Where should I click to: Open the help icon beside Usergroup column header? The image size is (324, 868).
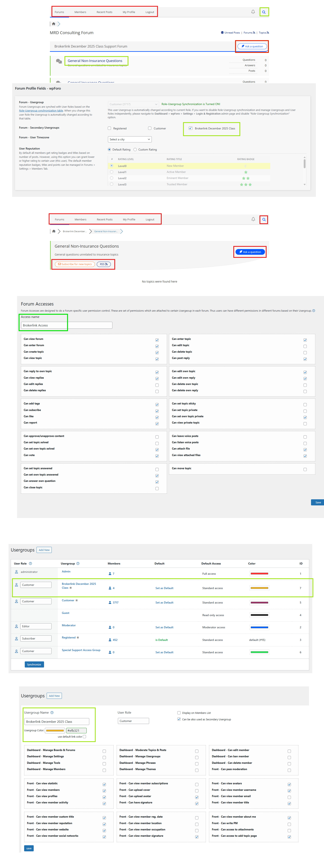tap(78, 563)
